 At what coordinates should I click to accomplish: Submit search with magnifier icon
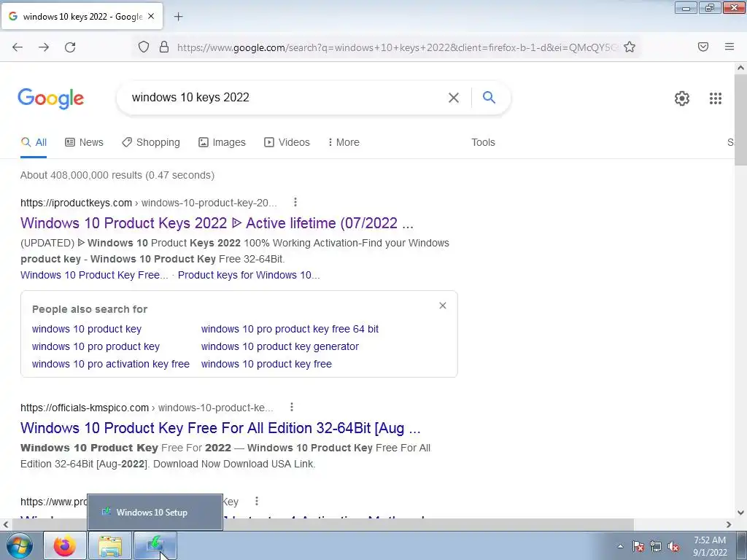tap(489, 97)
